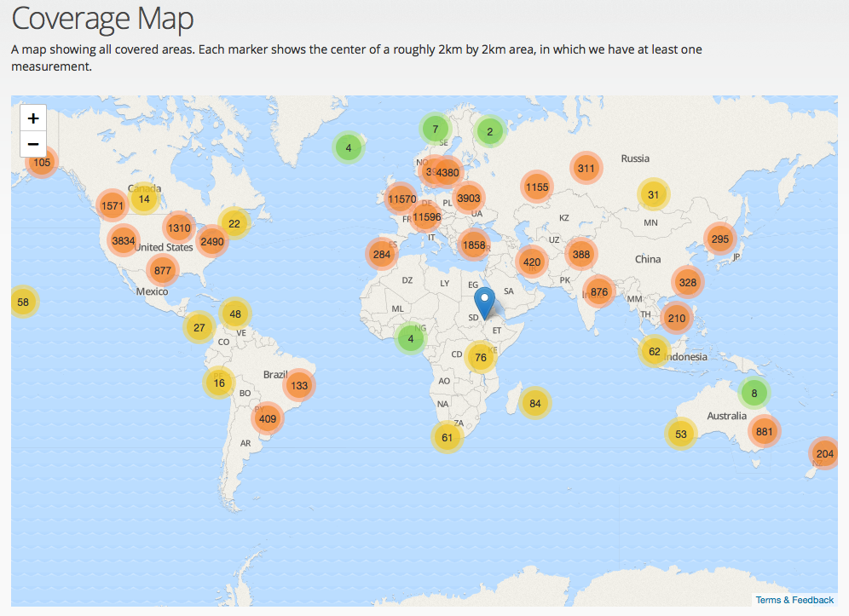849x616 pixels.
Task: Click the blue location pin marker
Action: [484, 303]
